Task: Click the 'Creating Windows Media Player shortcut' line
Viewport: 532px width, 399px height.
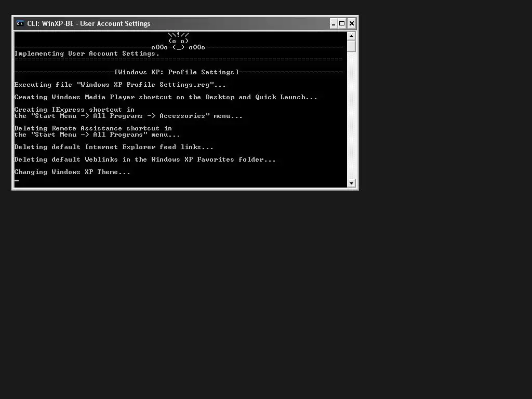Action: tap(166, 97)
